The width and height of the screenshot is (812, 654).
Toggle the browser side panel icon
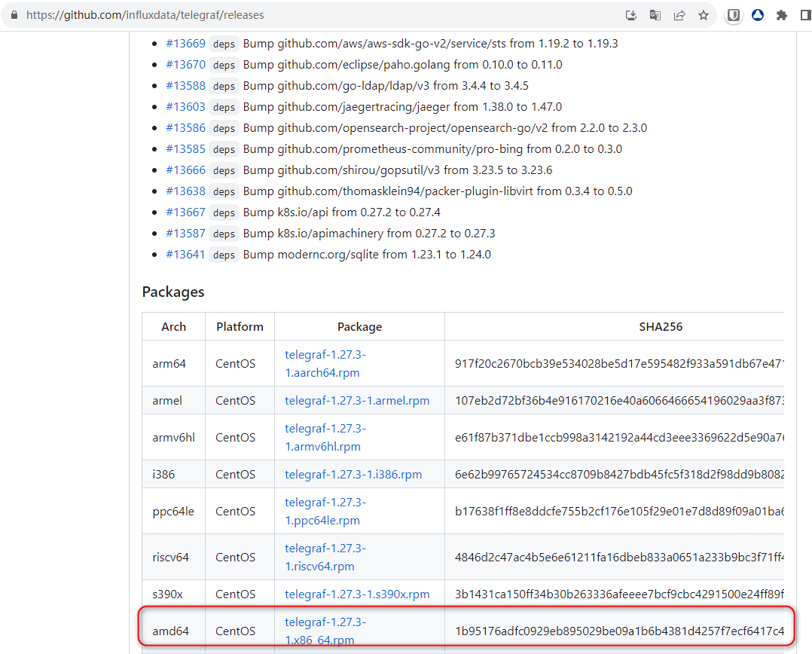point(806,15)
